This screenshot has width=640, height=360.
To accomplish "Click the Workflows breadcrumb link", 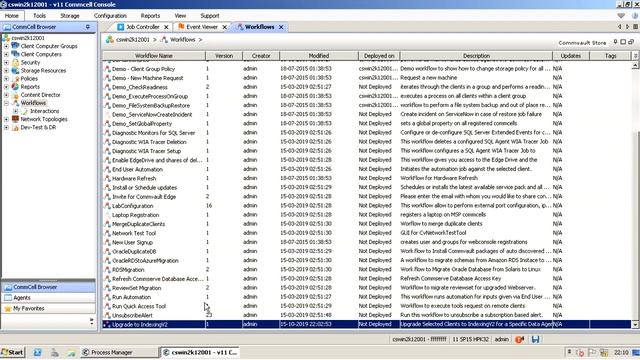I will pyautogui.click(x=182, y=40).
